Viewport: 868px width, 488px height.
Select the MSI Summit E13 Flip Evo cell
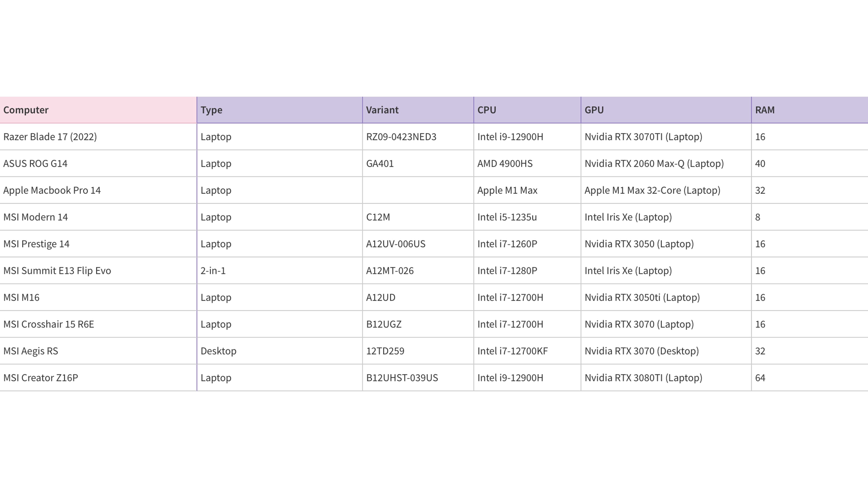98,270
